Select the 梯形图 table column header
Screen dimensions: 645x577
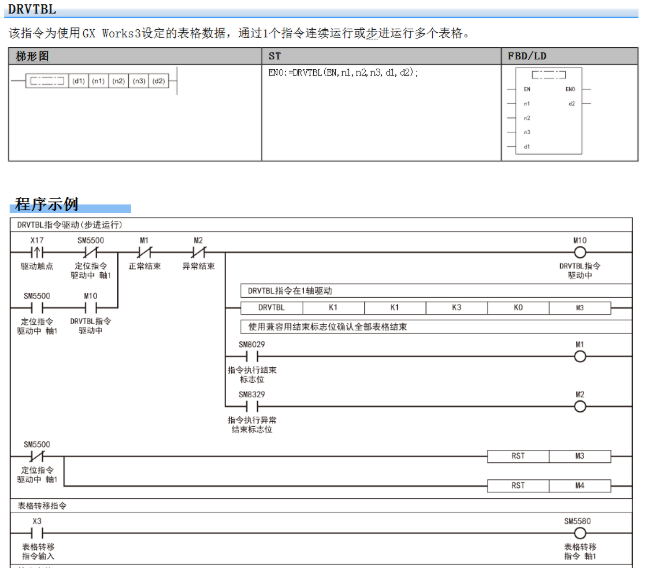(x=135, y=56)
